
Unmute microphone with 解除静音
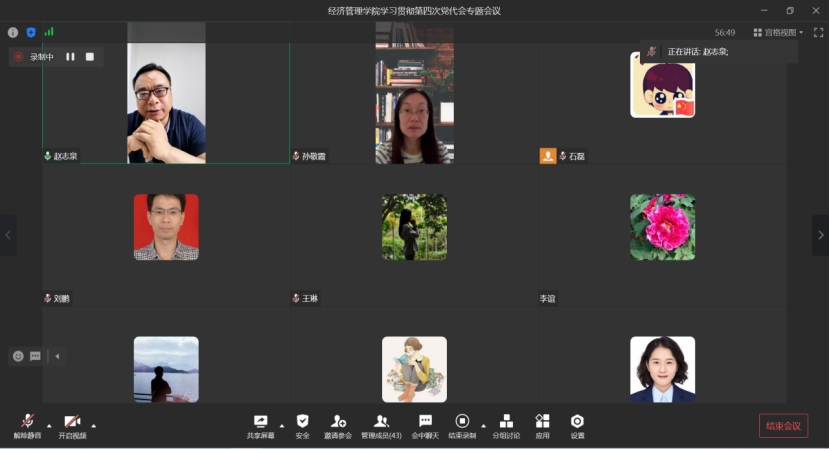(x=27, y=426)
